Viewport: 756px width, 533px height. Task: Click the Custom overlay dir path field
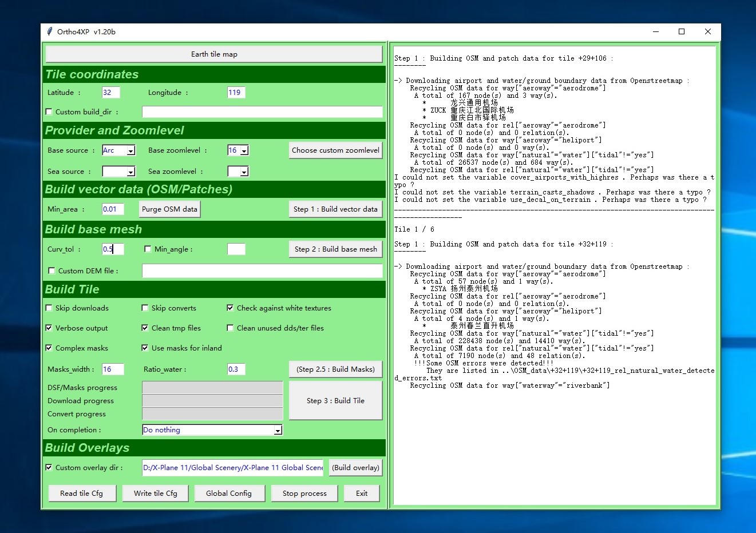point(232,468)
